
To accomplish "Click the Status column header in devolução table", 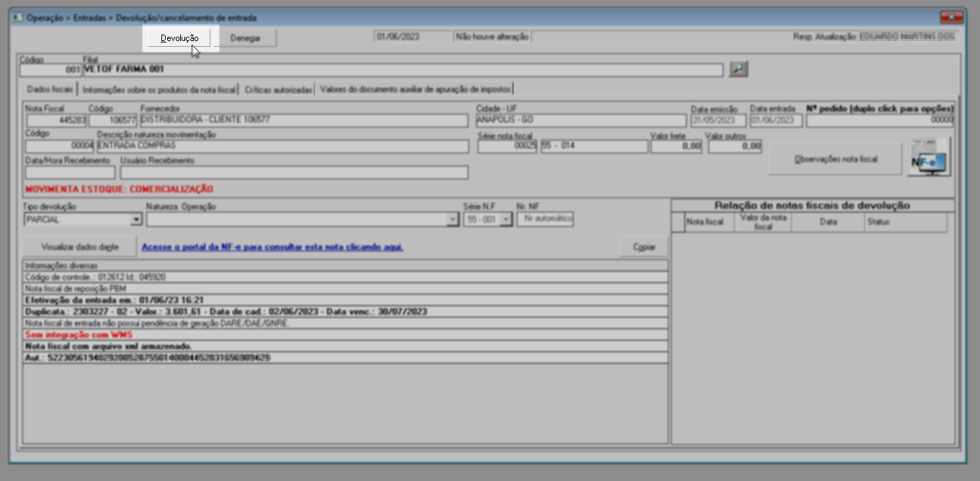I will (878, 222).
